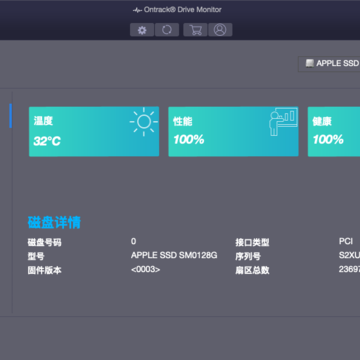The height and width of the screenshot is (360, 360).
Task: Select the 性能 100% card
Action: pyautogui.click(x=233, y=131)
